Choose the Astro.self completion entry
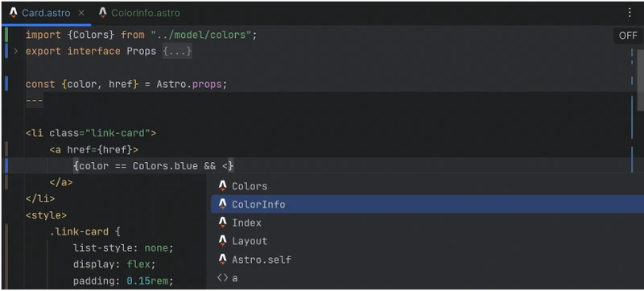This screenshot has height=291, width=644. click(x=427, y=260)
